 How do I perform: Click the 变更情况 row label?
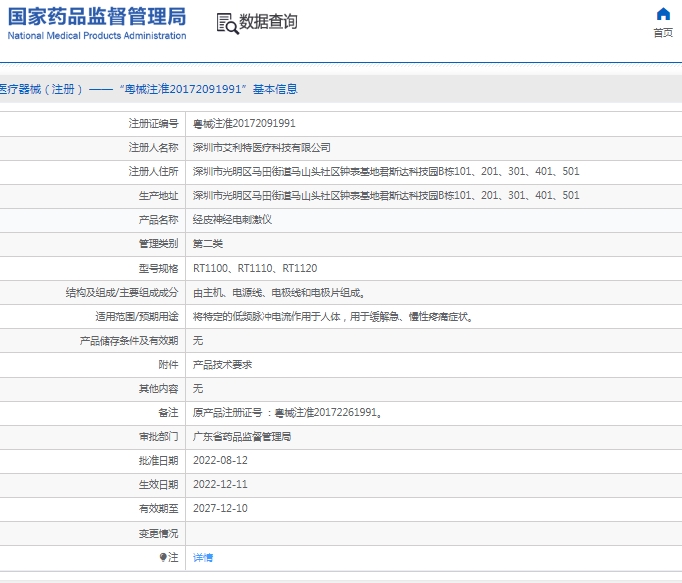[x=159, y=533]
